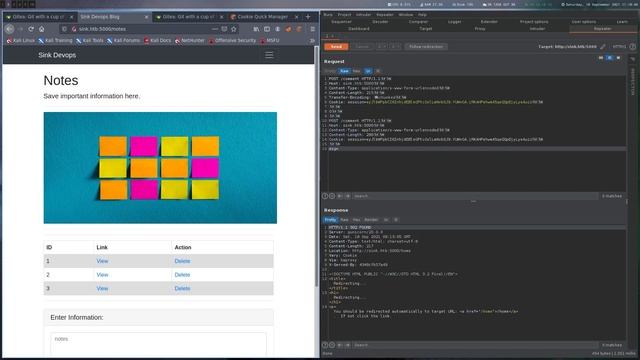Switch to Project options tab

click(x=534, y=22)
